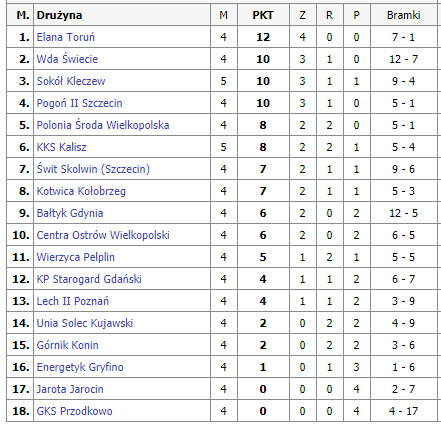
Task: Click the Bramki column header
Action: point(403,15)
